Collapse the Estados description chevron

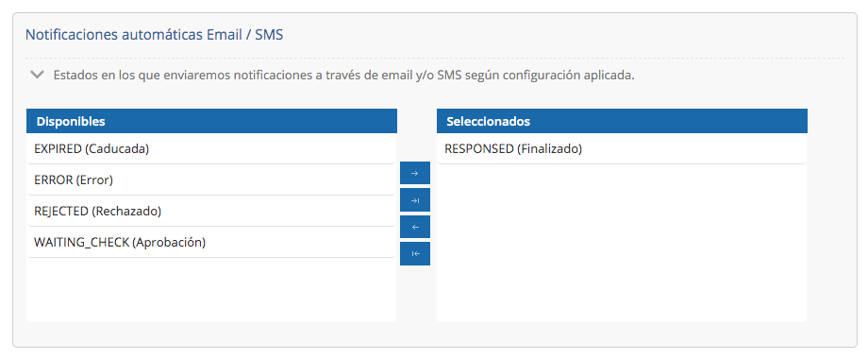point(37,76)
